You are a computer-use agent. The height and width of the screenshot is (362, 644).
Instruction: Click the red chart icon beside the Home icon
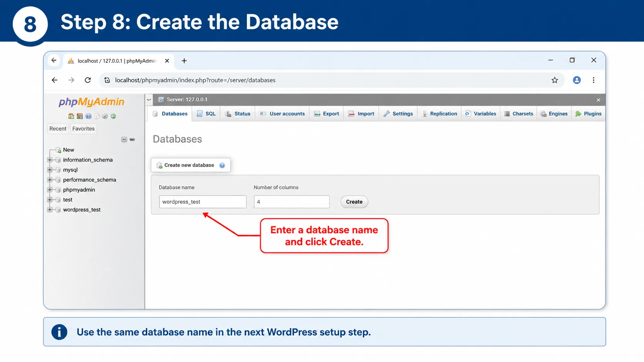80,116
